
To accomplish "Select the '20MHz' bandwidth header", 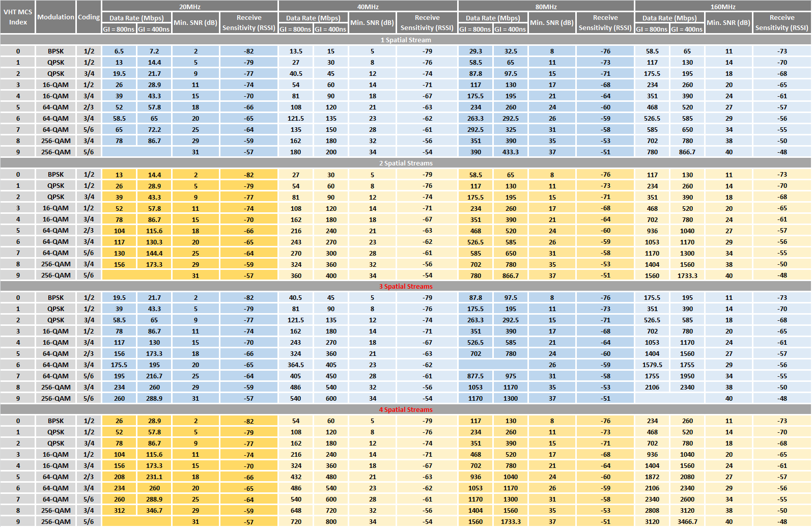I will click(x=190, y=7).
